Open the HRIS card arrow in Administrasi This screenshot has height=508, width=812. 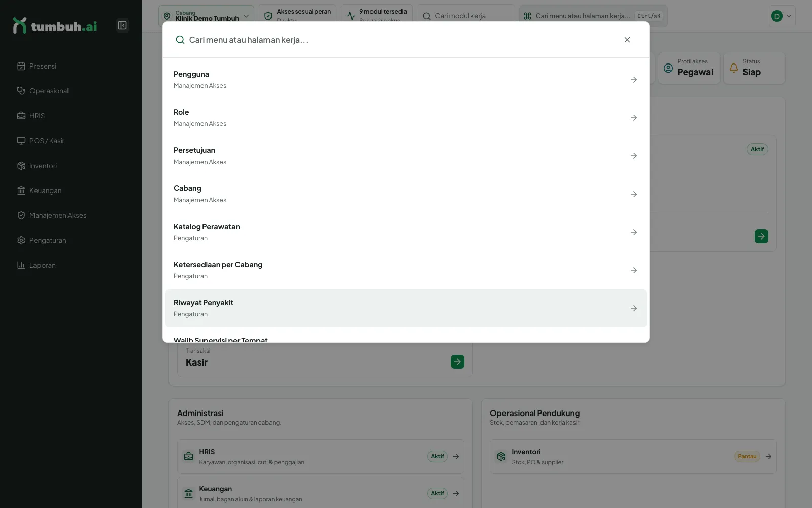tap(456, 456)
